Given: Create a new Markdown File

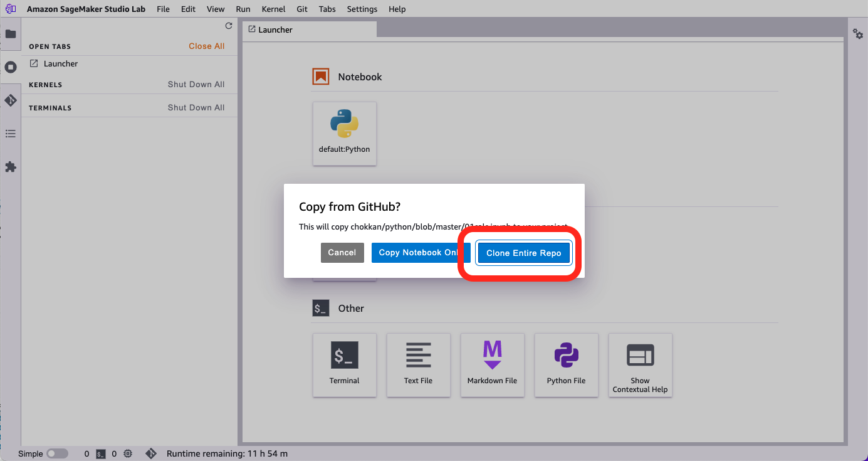Looking at the screenshot, I should coord(493,364).
